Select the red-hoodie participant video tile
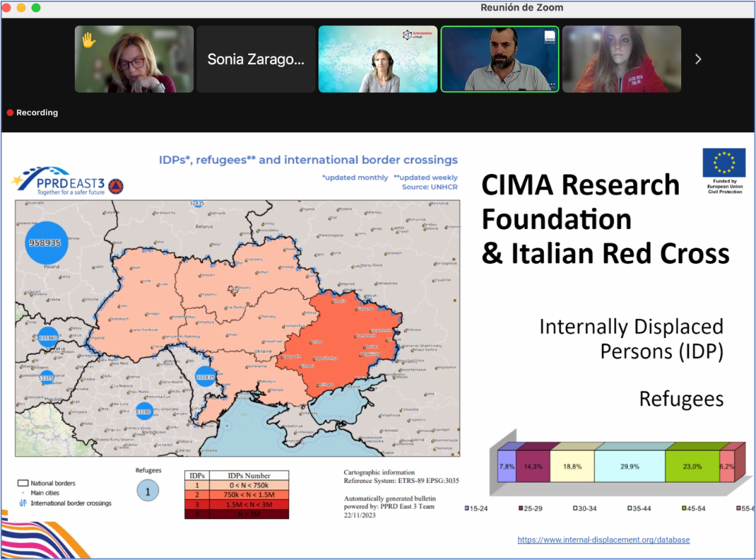 point(622,59)
